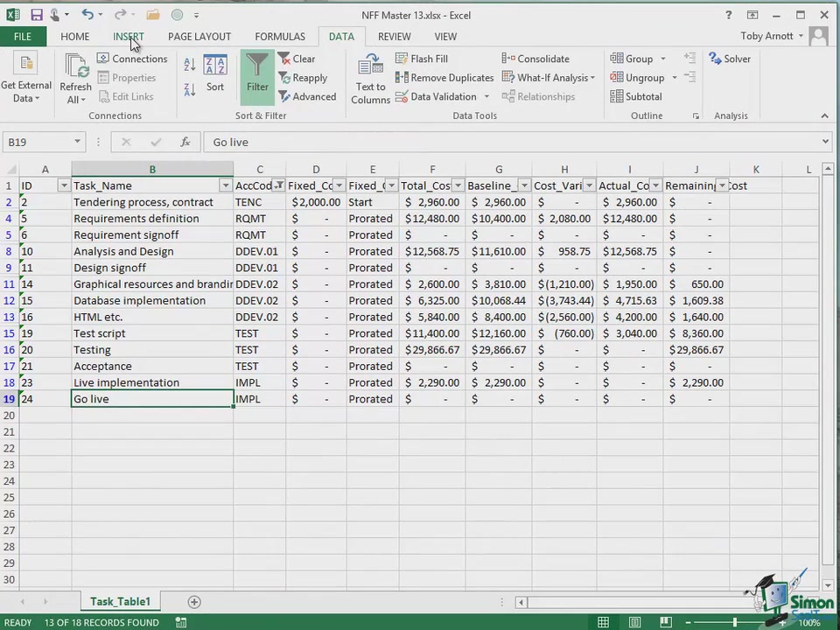Open Excel Help question mark
Screen dimensions: 840x630
click(729, 15)
